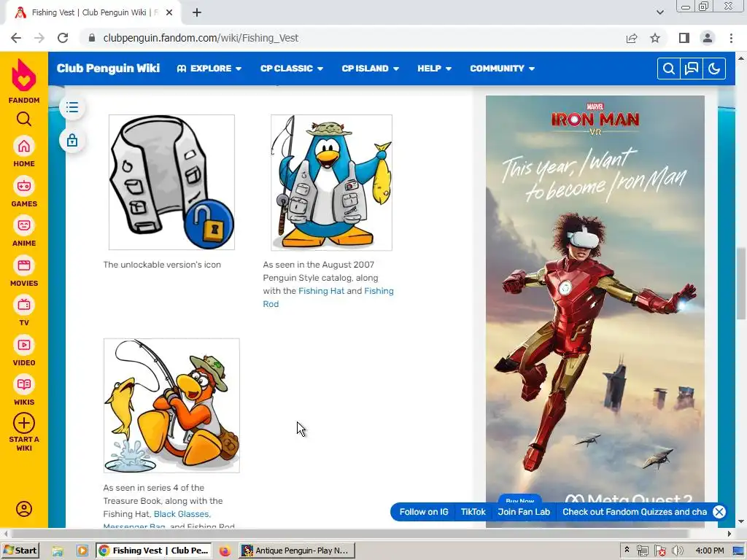Expand the COMMUNITY menu
747x560 pixels.
click(502, 69)
